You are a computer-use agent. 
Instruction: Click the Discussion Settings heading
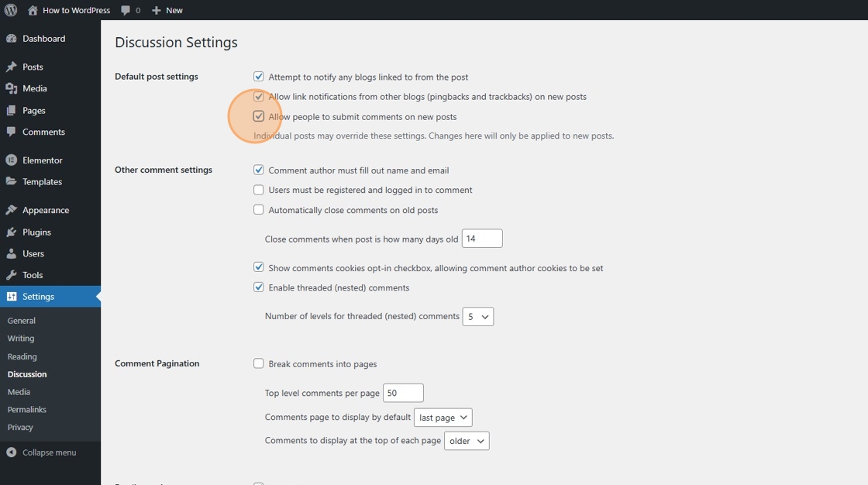176,43
